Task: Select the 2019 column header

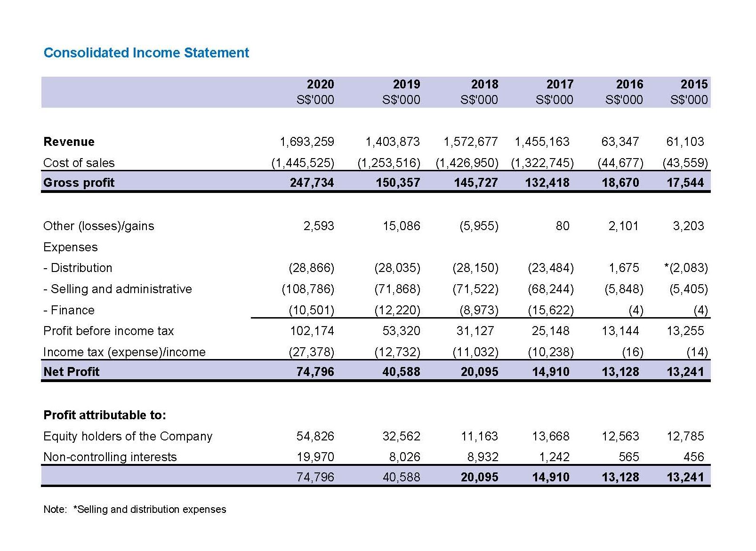Action: 406,84
